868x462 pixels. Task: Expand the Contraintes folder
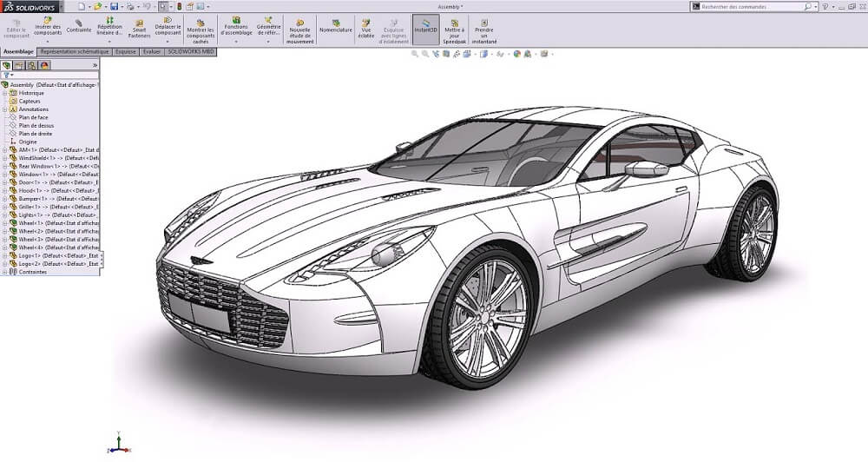pyautogui.click(x=5, y=272)
